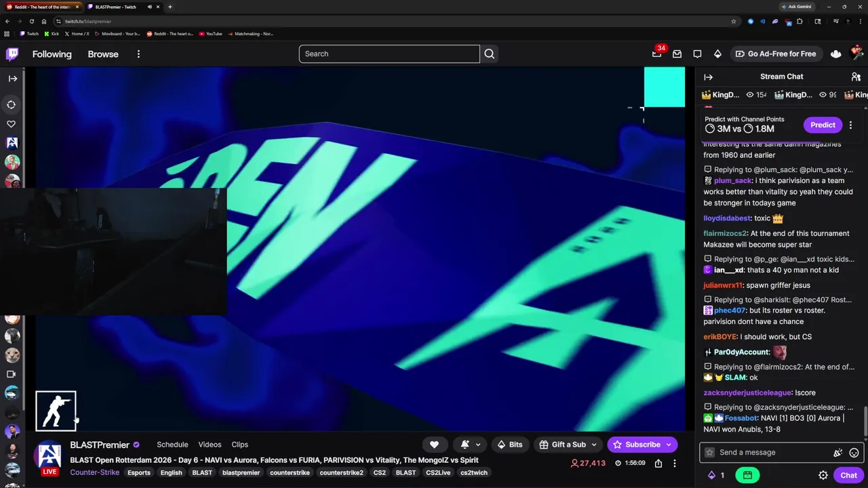Send message with the Chat button
The height and width of the screenshot is (488, 868).
(x=848, y=475)
